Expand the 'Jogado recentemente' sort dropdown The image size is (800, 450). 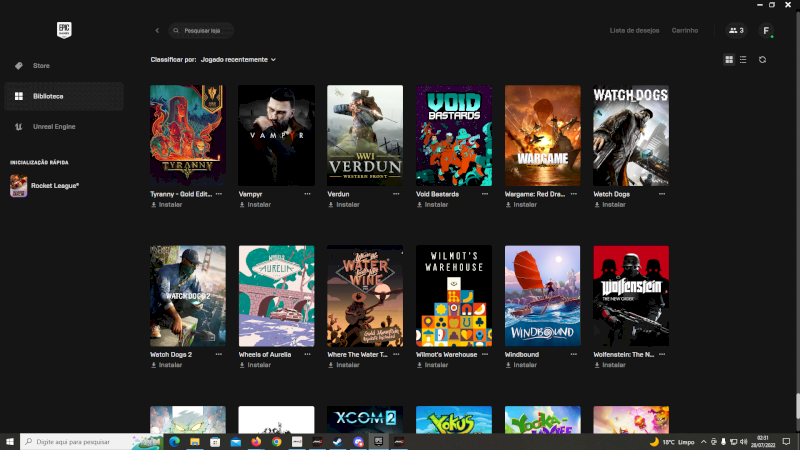pos(238,60)
